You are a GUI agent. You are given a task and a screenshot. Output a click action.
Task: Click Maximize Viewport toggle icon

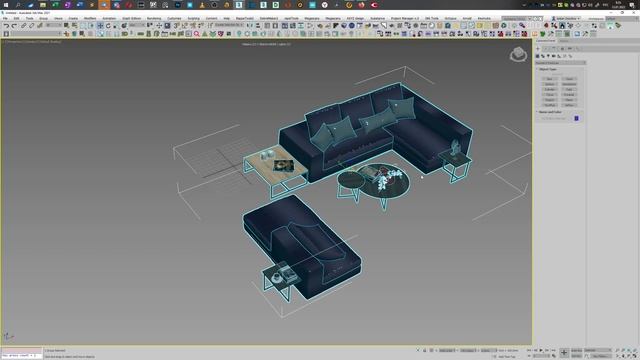coord(636,356)
